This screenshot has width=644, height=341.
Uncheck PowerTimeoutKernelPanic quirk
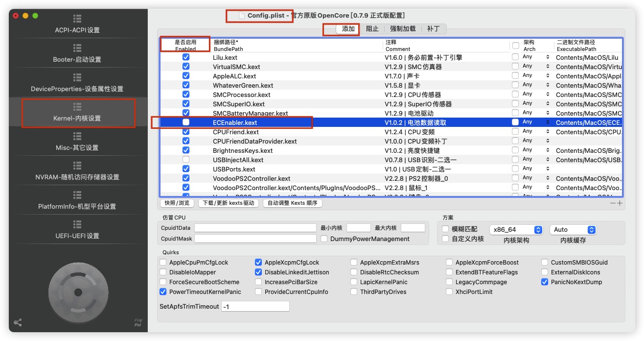(x=163, y=292)
